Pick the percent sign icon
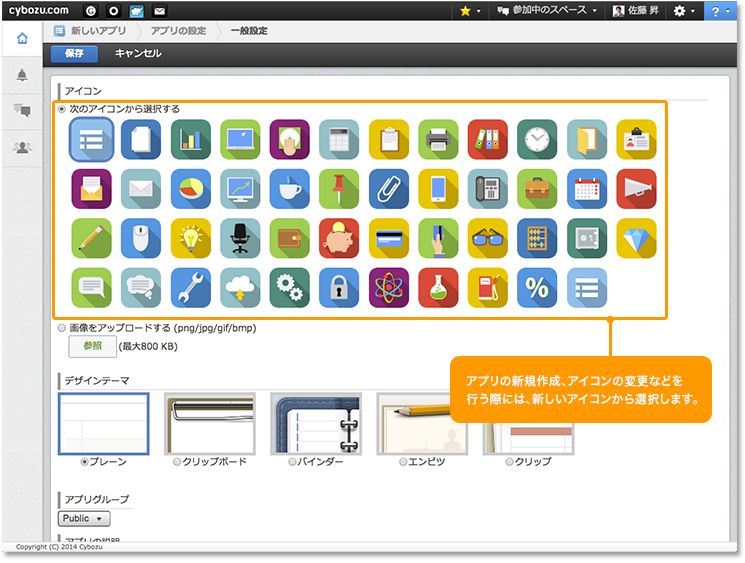The height and width of the screenshot is (563, 745). click(537, 288)
